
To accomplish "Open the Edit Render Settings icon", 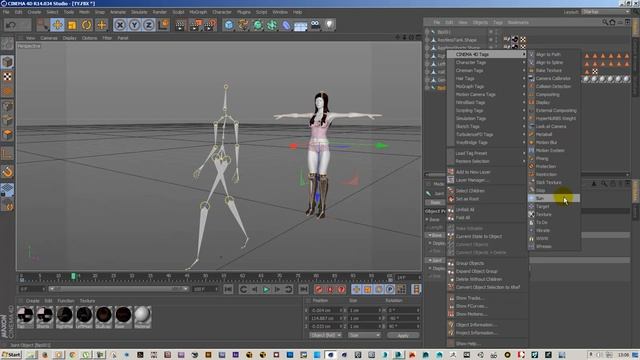I will (x=210, y=25).
